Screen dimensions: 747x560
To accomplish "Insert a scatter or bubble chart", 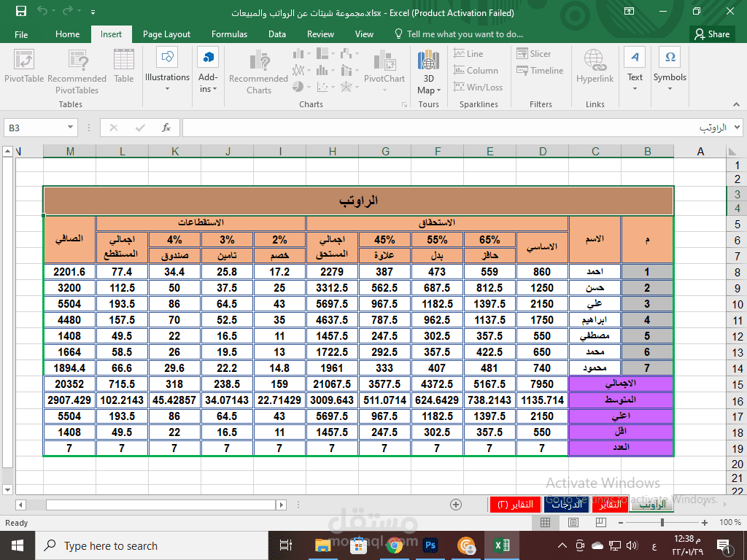I will click(x=325, y=87).
